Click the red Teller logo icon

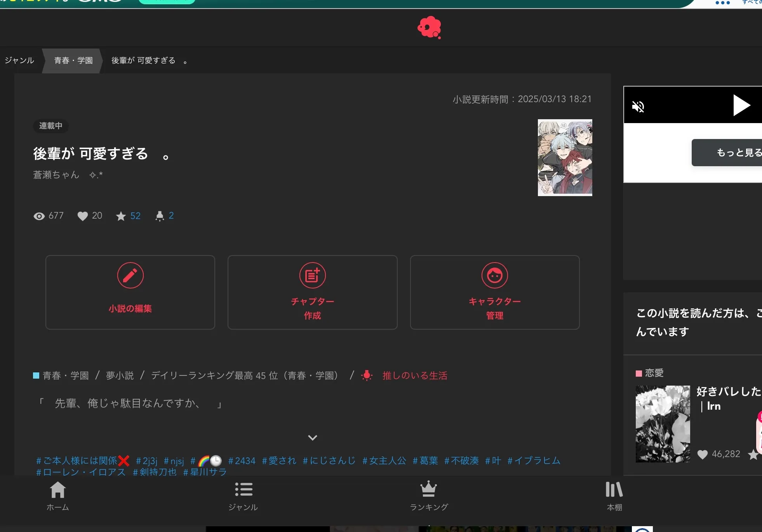coord(429,27)
